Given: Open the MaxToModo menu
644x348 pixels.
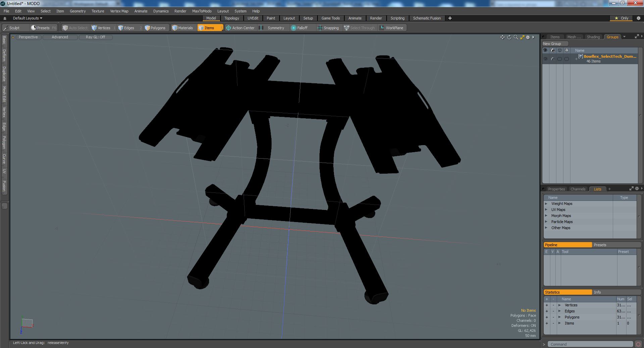Looking at the screenshot, I should (202, 11).
